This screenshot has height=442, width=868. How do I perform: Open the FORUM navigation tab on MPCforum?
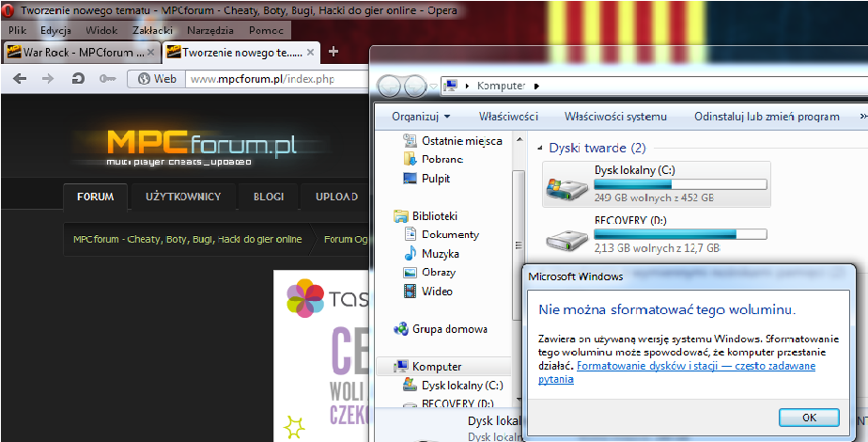[x=95, y=197]
